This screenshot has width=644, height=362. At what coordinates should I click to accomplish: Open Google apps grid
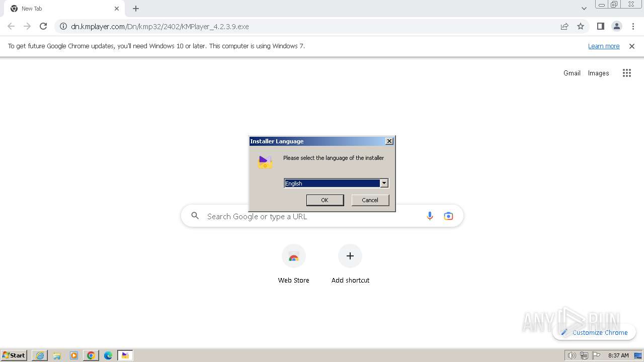627,73
